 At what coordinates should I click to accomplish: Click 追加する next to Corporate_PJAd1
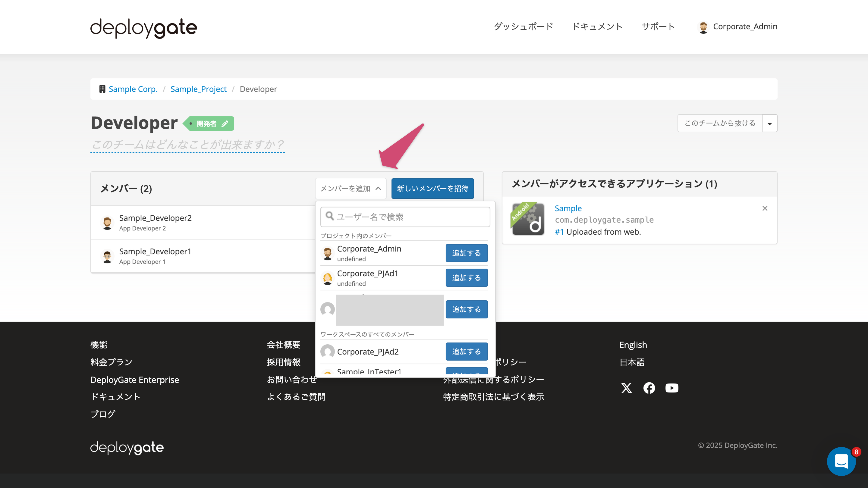pyautogui.click(x=466, y=277)
